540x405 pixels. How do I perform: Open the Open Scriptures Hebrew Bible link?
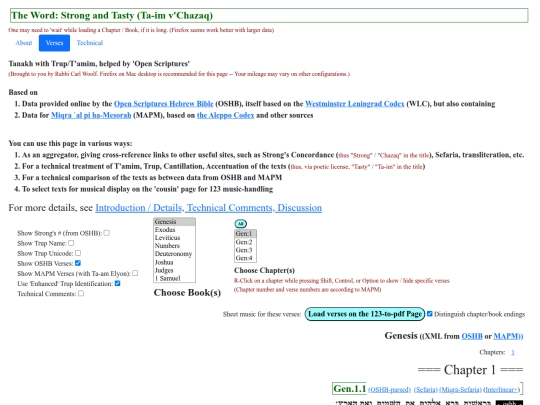(x=164, y=104)
